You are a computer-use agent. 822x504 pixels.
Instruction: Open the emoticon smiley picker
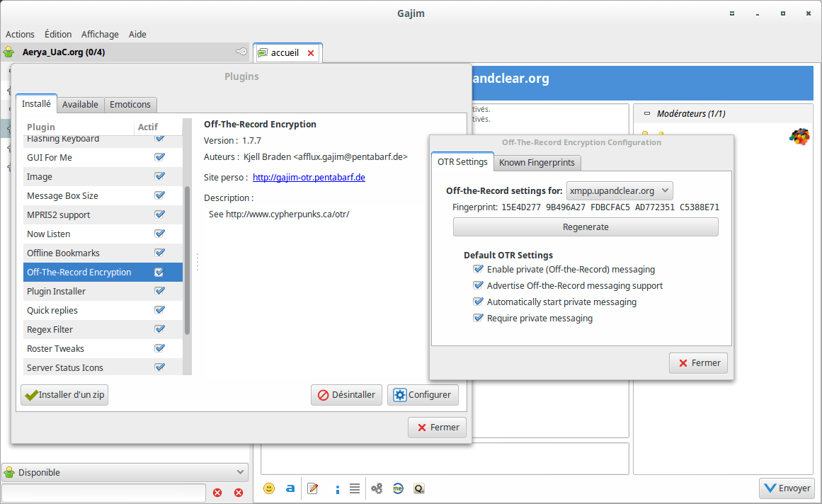click(x=269, y=488)
